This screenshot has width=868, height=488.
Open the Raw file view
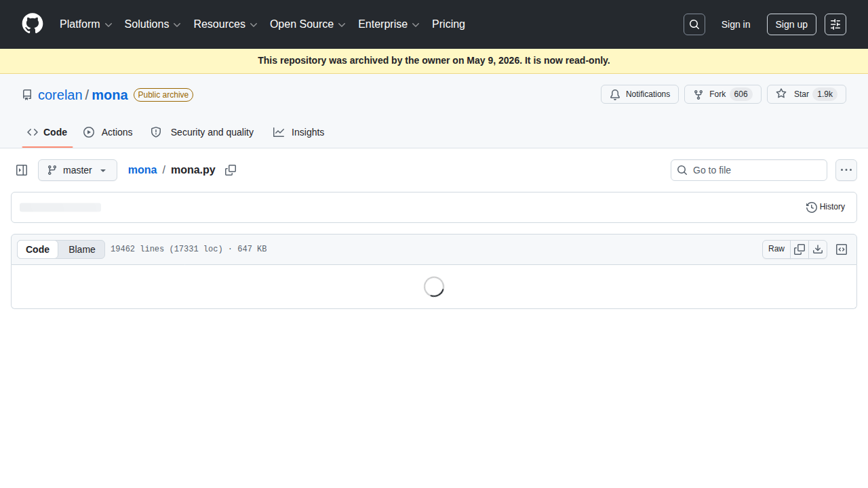776,249
